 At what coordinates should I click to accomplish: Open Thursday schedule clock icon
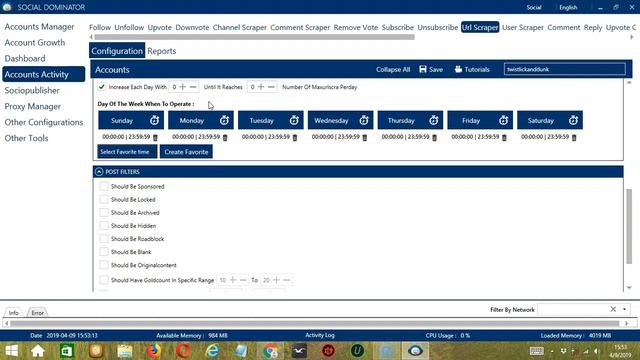(x=433, y=120)
